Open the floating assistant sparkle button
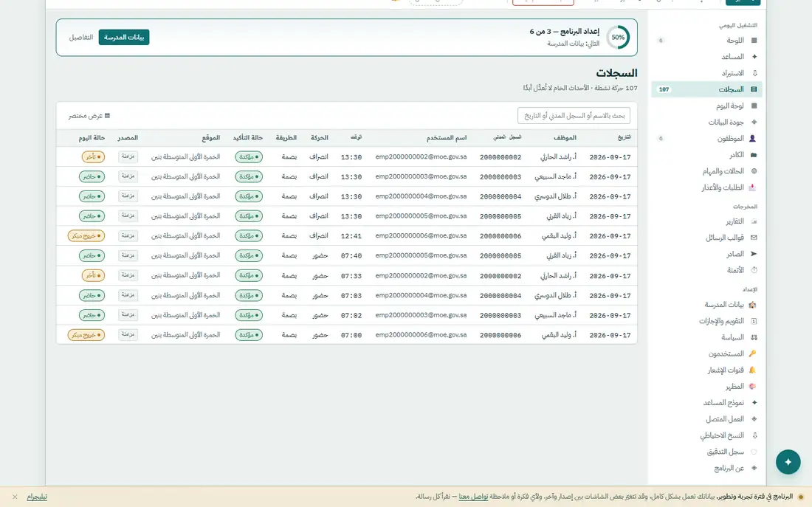 point(788,462)
